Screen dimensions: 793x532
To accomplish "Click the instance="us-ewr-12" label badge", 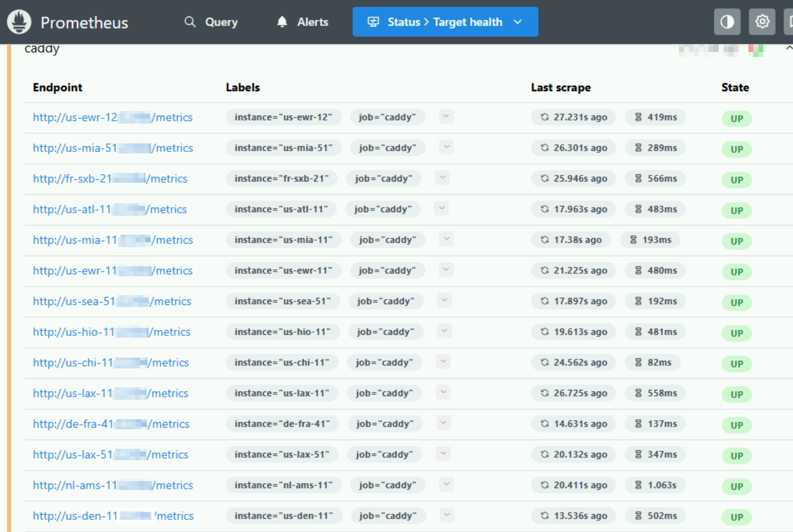I will [284, 117].
